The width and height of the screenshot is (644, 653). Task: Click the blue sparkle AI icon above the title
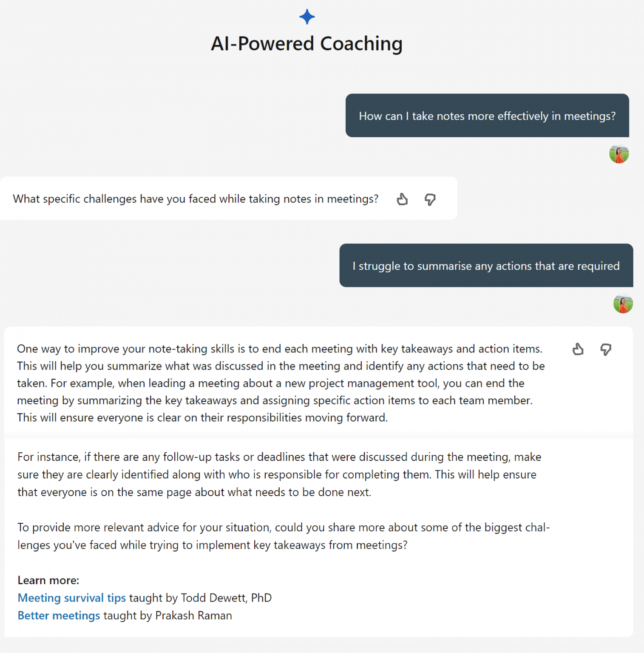306,17
